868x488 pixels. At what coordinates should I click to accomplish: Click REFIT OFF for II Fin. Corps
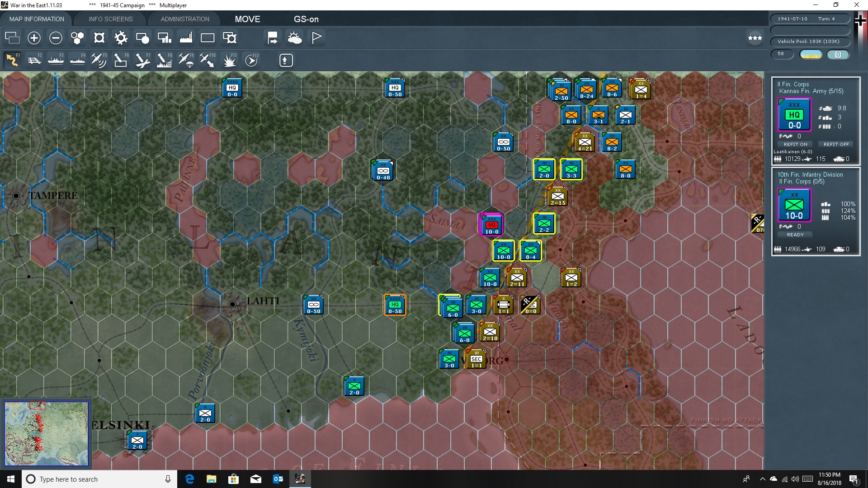pos(836,144)
